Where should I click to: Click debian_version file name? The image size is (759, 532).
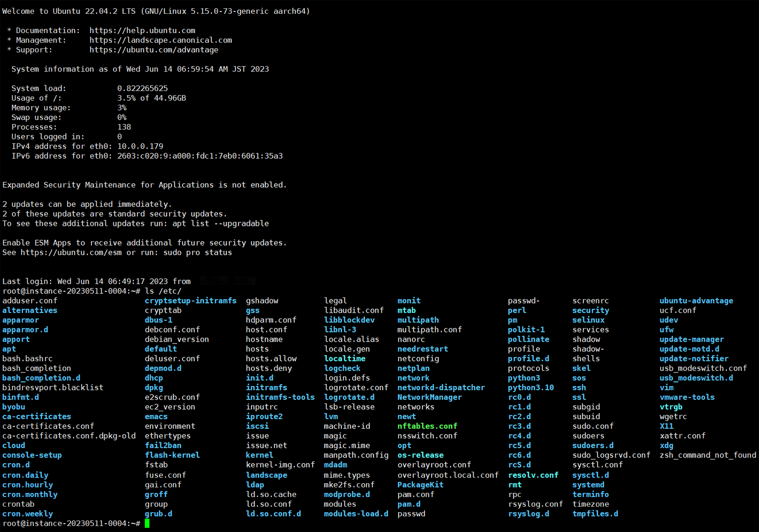[x=177, y=339]
